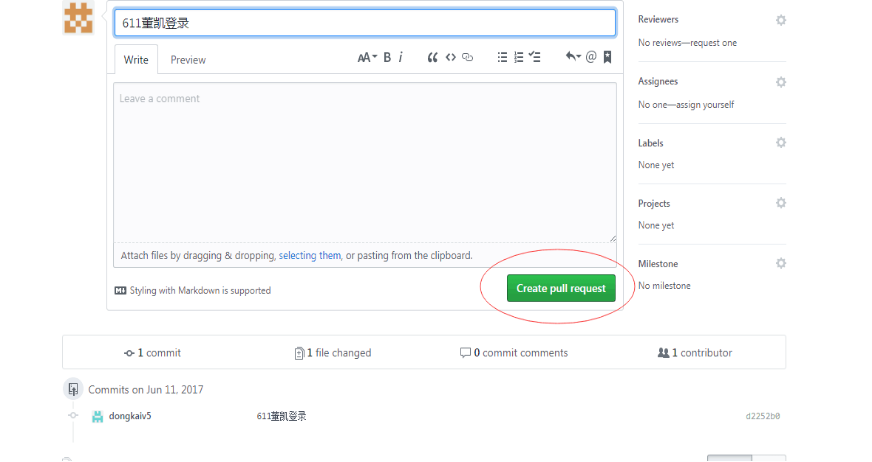Open dongkaiv5 user profile link
Viewport: 872px width, 462px height.
click(130, 416)
